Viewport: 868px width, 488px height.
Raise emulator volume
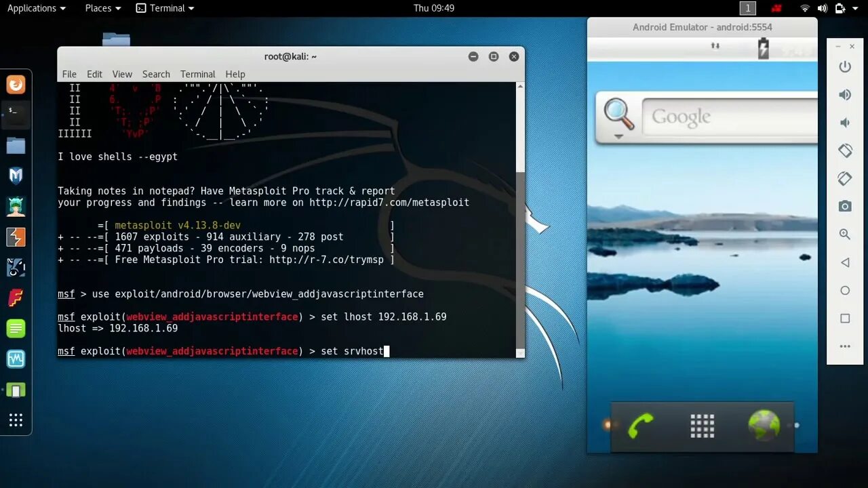coord(845,95)
